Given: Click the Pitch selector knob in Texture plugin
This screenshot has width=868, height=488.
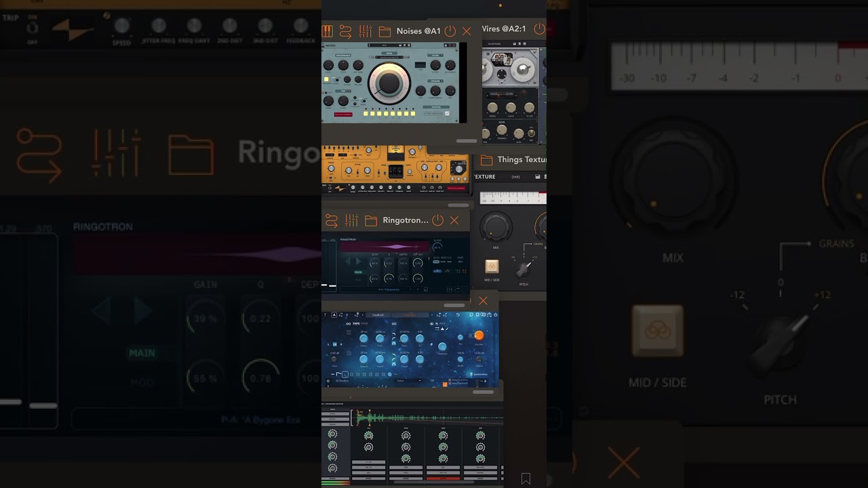Looking at the screenshot, I should coord(523,270).
